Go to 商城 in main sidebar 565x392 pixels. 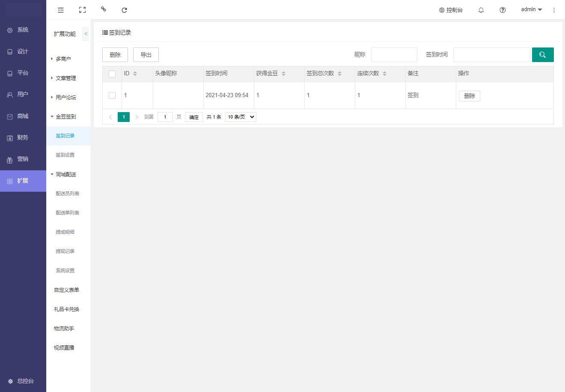click(x=23, y=116)
